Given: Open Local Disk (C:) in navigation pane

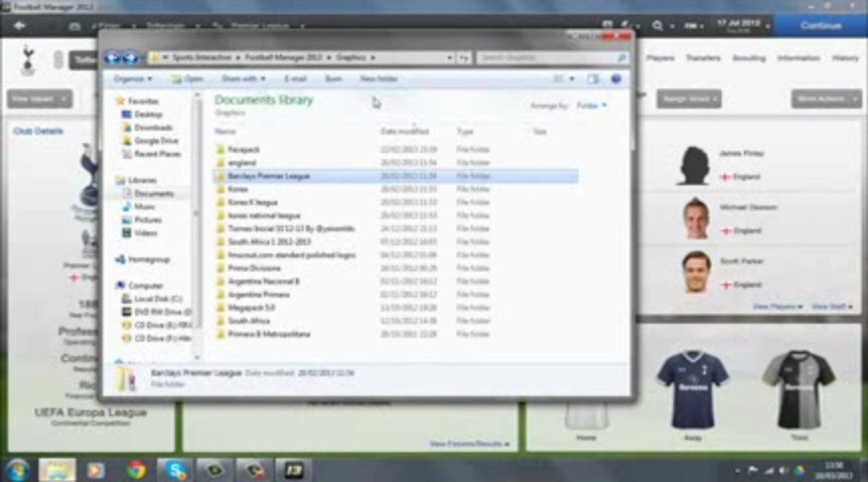Looking at the screenshot, I should [x=152, y=299].
